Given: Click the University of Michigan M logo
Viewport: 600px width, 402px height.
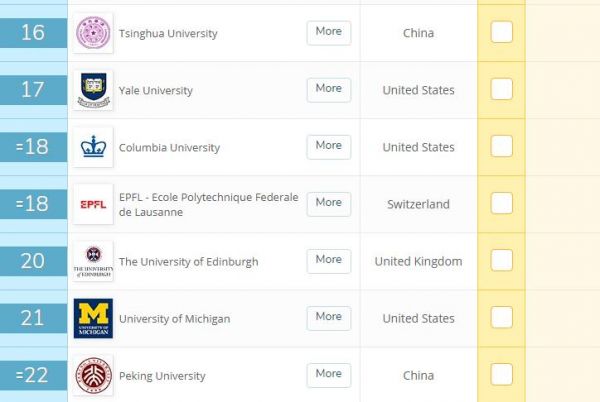Looking at the screenshot, I should pyautogui.click(x=93, y=318).
